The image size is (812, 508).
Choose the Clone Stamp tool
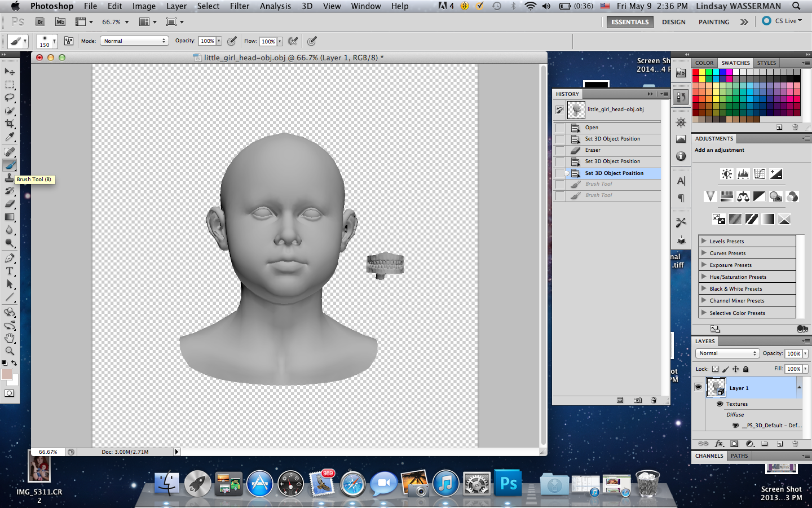[10, 178]
